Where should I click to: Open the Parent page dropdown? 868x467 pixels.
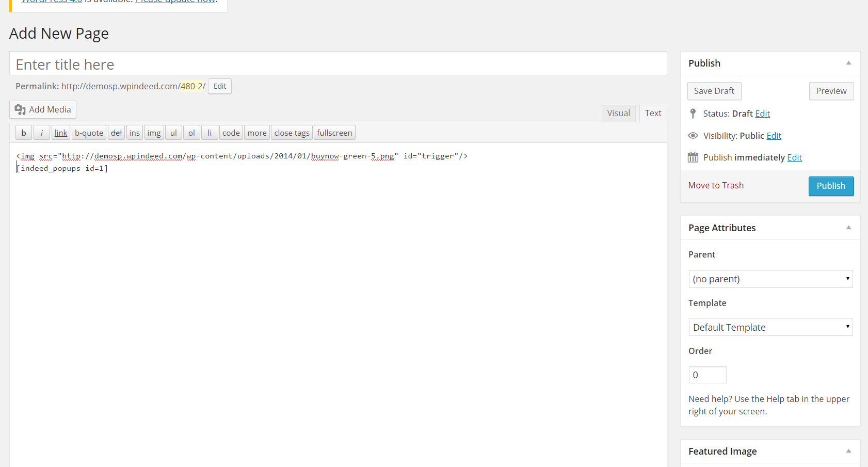tap(770, 279)
